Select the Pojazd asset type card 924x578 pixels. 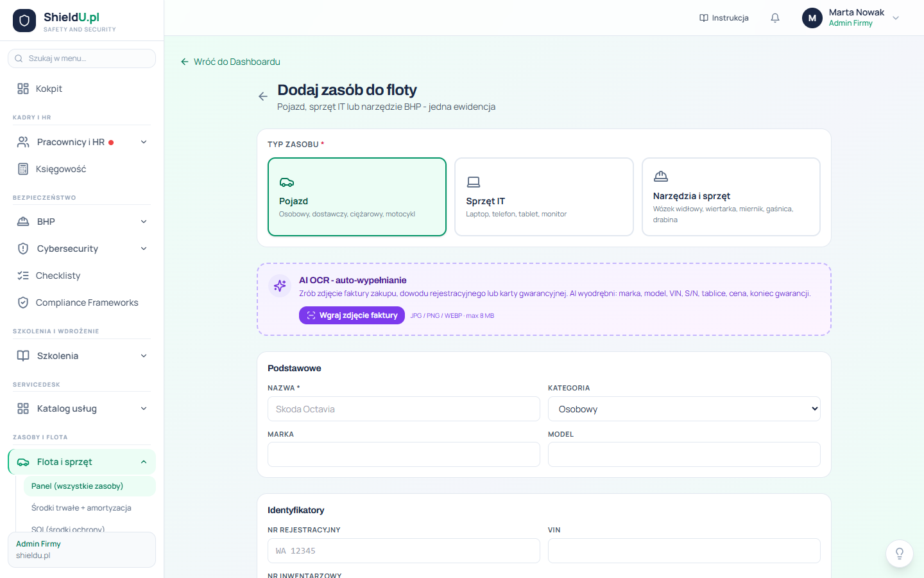(x=357, y=197)
